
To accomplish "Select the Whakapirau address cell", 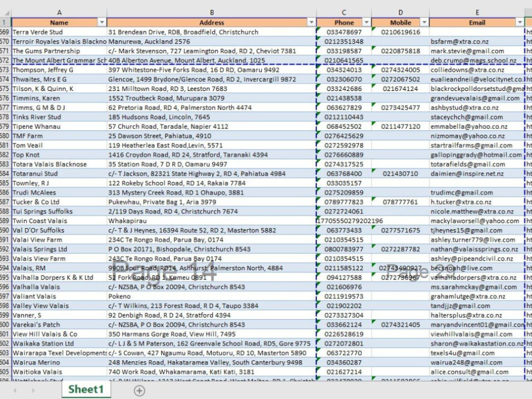I will pyautogui.click(x=211, y=221).
